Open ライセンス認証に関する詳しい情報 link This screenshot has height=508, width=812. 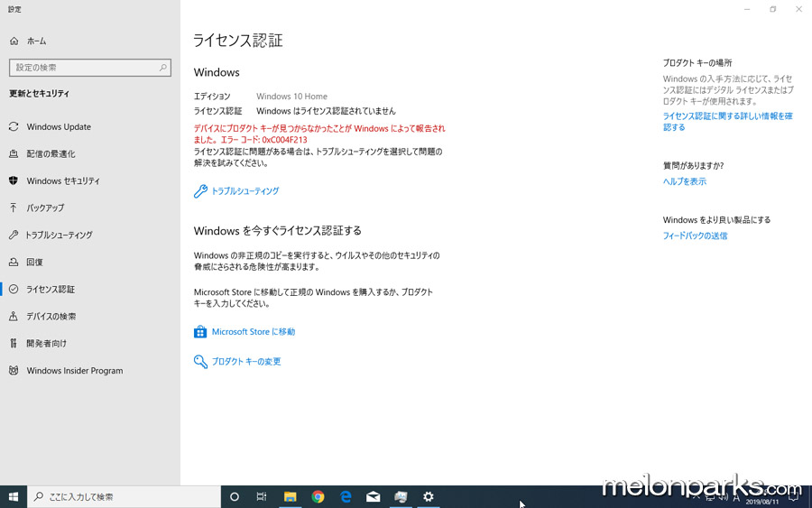(x=727, y=122)
